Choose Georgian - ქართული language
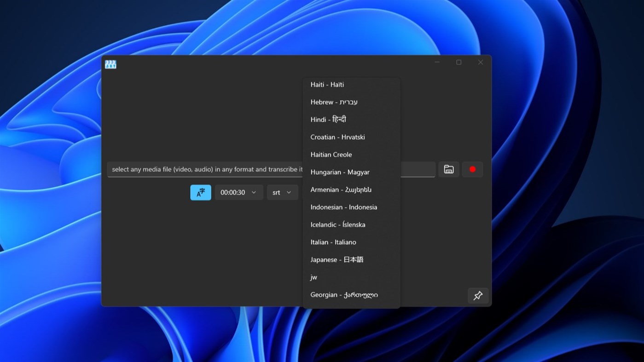Screen dimensions: 644x362 point(344,294)
